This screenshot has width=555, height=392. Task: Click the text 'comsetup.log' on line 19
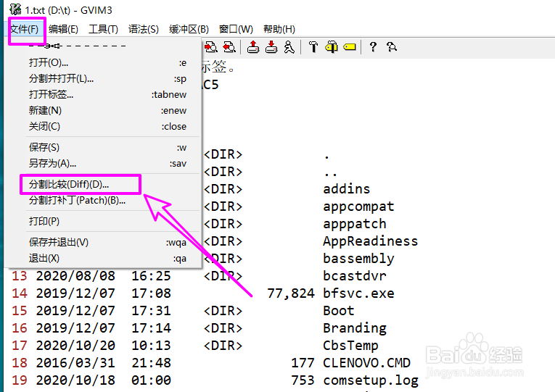tap(371, 380)
